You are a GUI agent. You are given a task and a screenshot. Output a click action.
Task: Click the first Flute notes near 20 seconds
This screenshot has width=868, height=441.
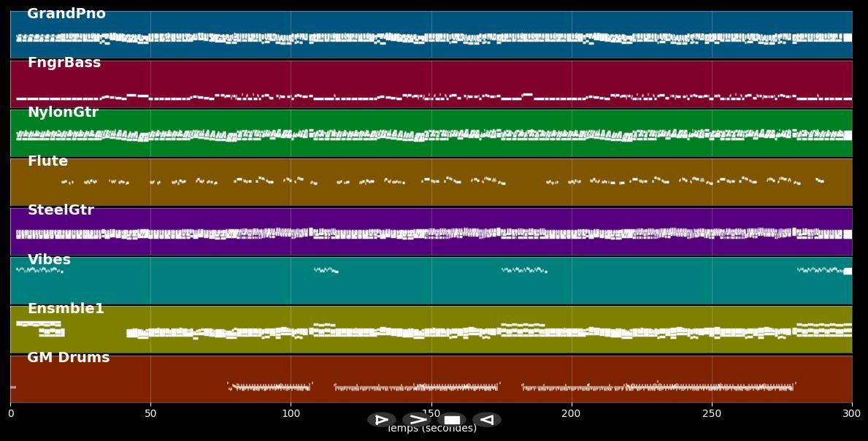pos(67,182)
